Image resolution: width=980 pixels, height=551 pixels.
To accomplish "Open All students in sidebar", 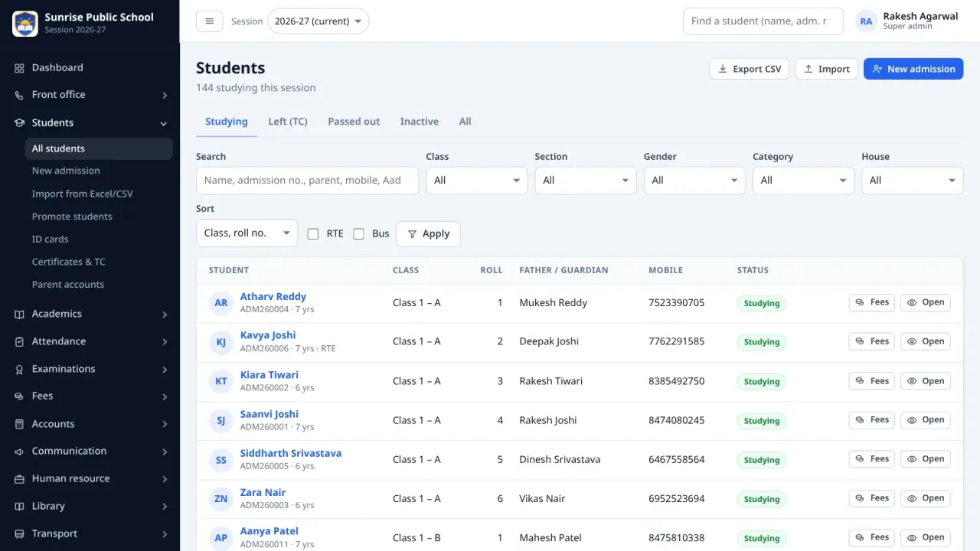I will (98, 148).
